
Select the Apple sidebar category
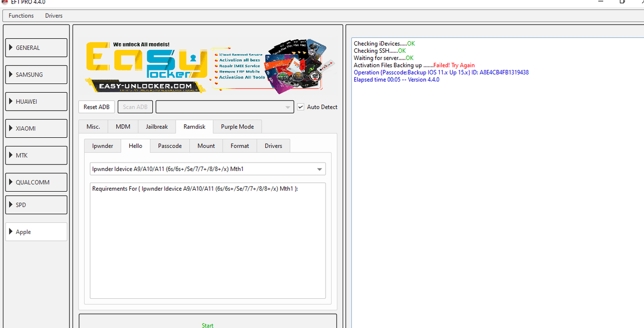[x=36, y=232]
